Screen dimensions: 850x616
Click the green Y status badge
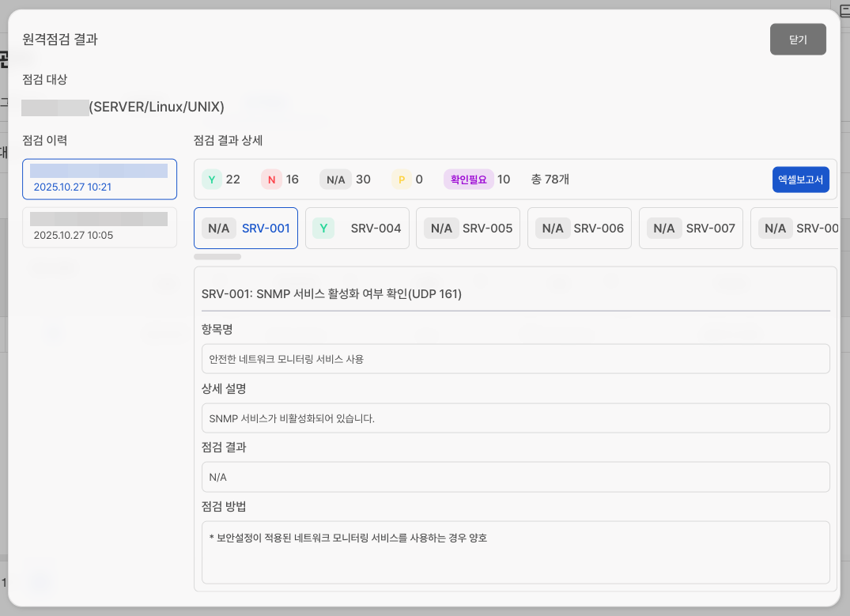coord(212,180)
